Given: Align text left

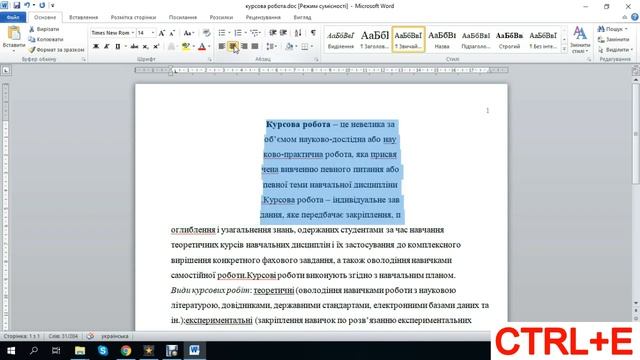Looking at the screenshot, I should (222, 47).
